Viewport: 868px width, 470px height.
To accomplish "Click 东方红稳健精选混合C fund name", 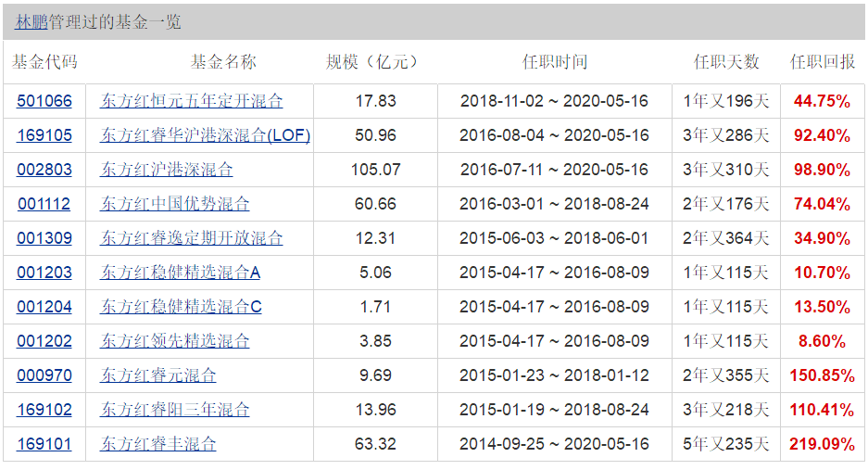I will click(x=181, y=307).
